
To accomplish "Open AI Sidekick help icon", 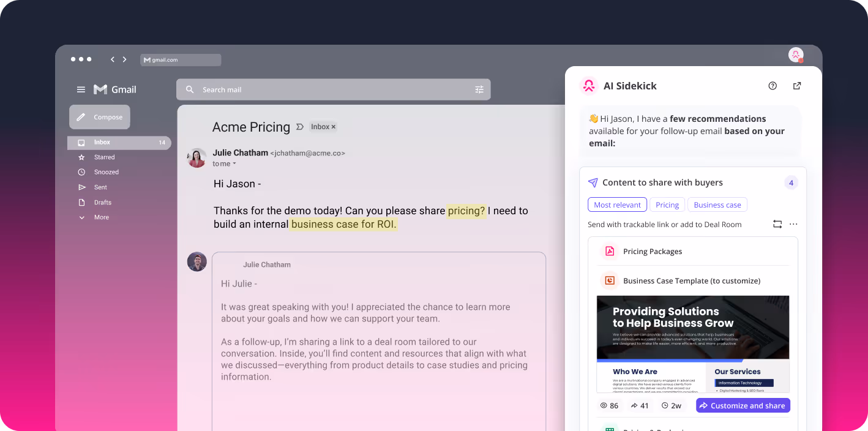I will (773, 86).
